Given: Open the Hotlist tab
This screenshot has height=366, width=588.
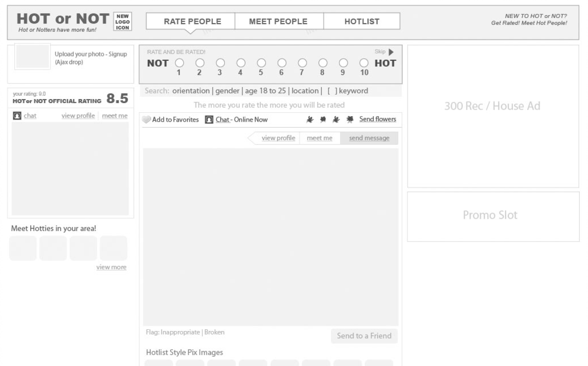Looking at the screenshot, I should [362, 21].
